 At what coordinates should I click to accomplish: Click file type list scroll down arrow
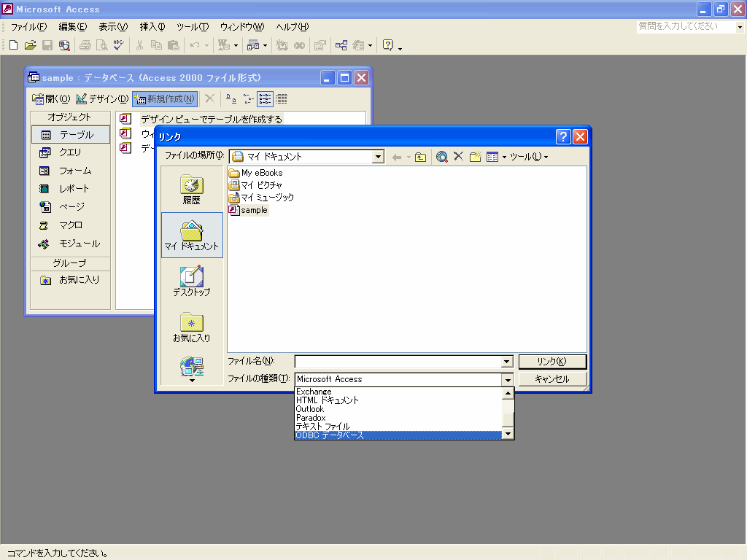[508, 433]
